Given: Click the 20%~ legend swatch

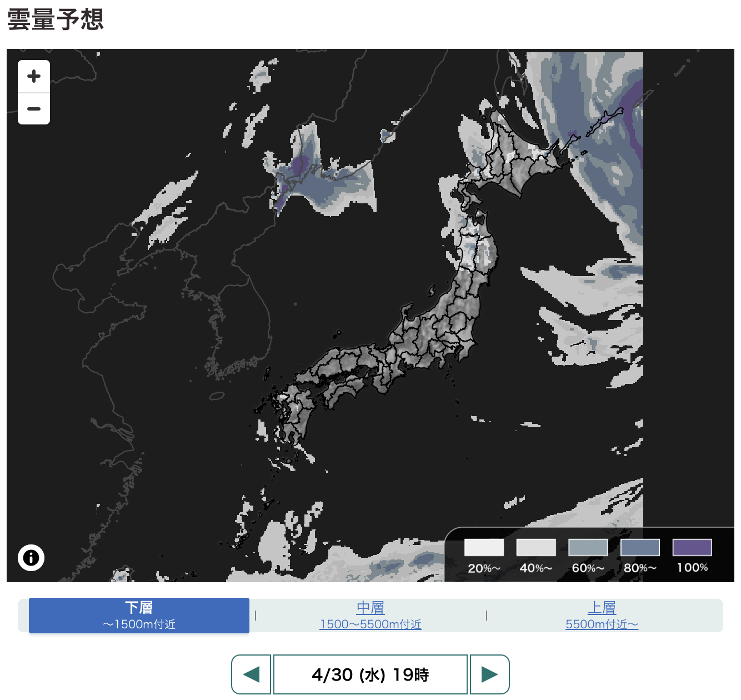Looking at the screenshot, I should pos(484,547).
